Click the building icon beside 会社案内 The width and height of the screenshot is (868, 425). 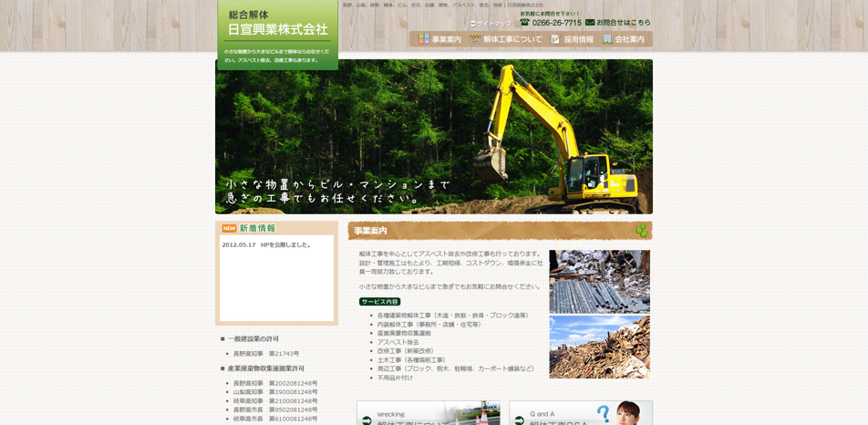click(607, 39)
